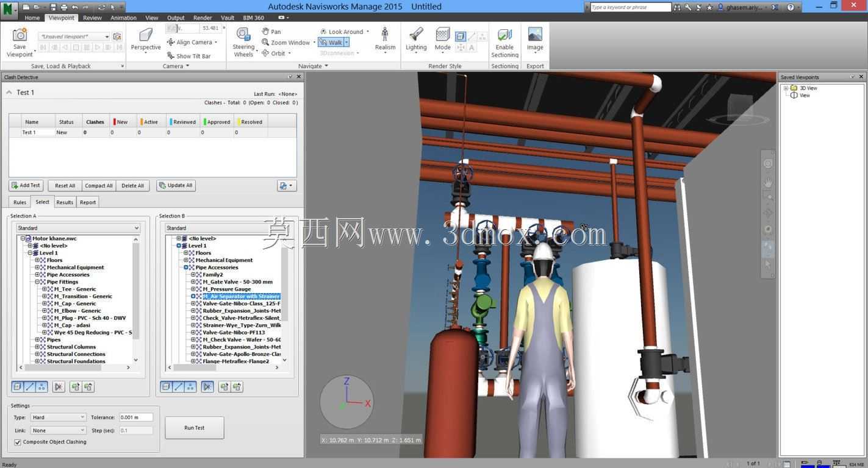Select Mechanical Equipment in Selection A
Image resolution: width=868 pixels, height=468 pixels.
75,268
